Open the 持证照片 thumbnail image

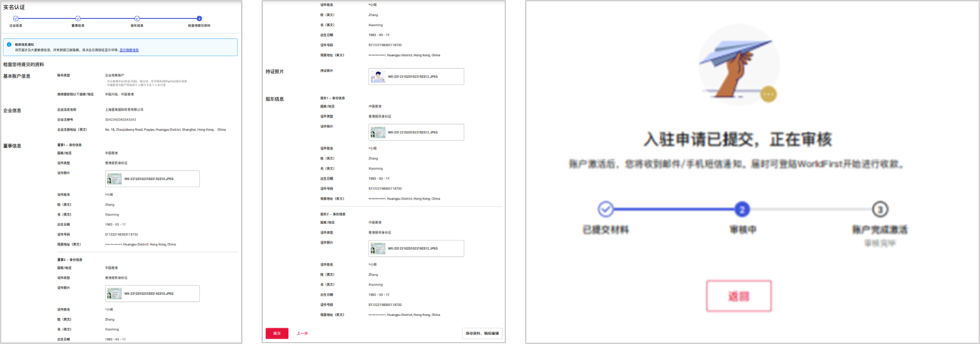(x=378, y=77)
